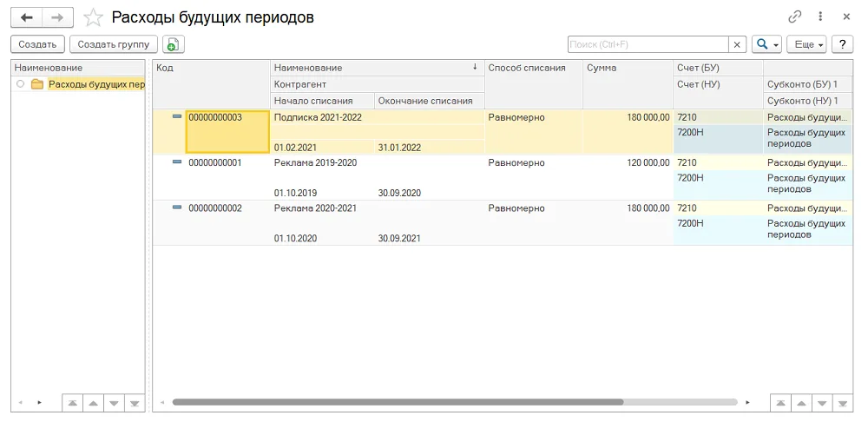Click start date 01.10.2020
868x422 pixels.
(296, 239)
